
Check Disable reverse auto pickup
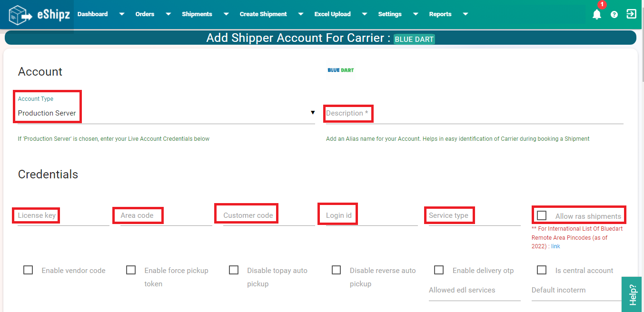click(x=337, y=270)
